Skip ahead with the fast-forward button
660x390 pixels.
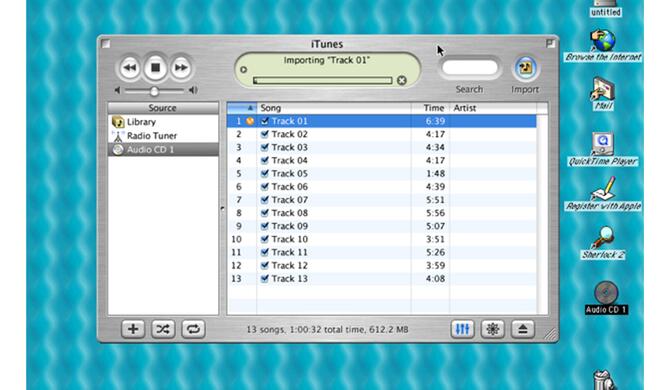point(181,68)
